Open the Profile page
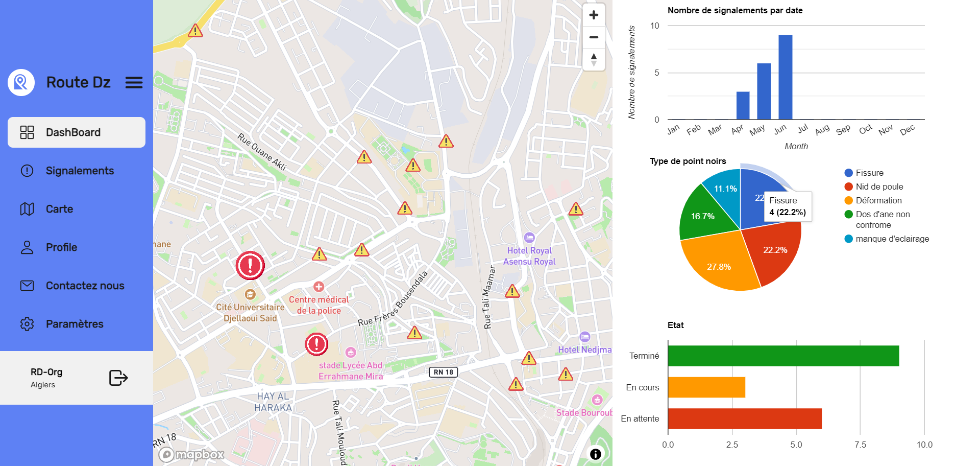 pyautogui.click(x=61, y=247)
